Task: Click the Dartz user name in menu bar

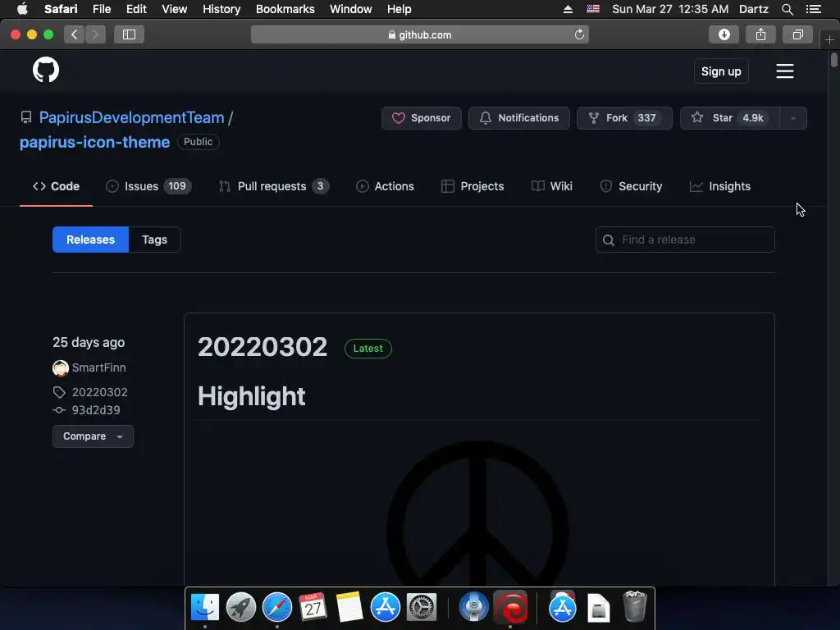Action: pyautogui.click(x=754, y=9)
